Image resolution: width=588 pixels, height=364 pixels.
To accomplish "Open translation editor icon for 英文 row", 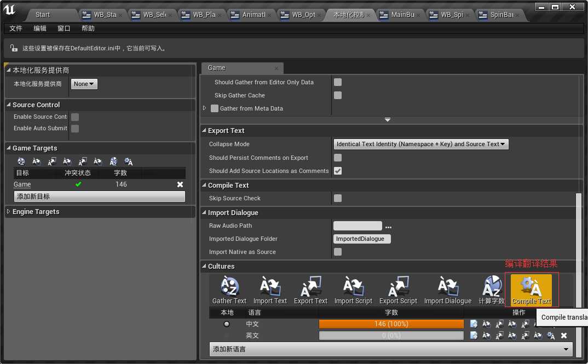I will 474,336.
